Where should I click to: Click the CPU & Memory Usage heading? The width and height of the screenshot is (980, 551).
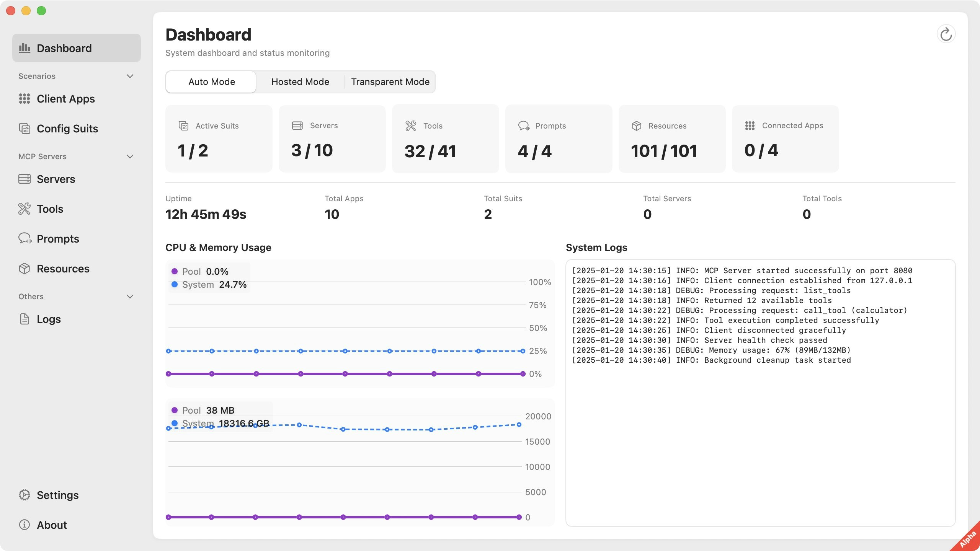pos(218,248)
